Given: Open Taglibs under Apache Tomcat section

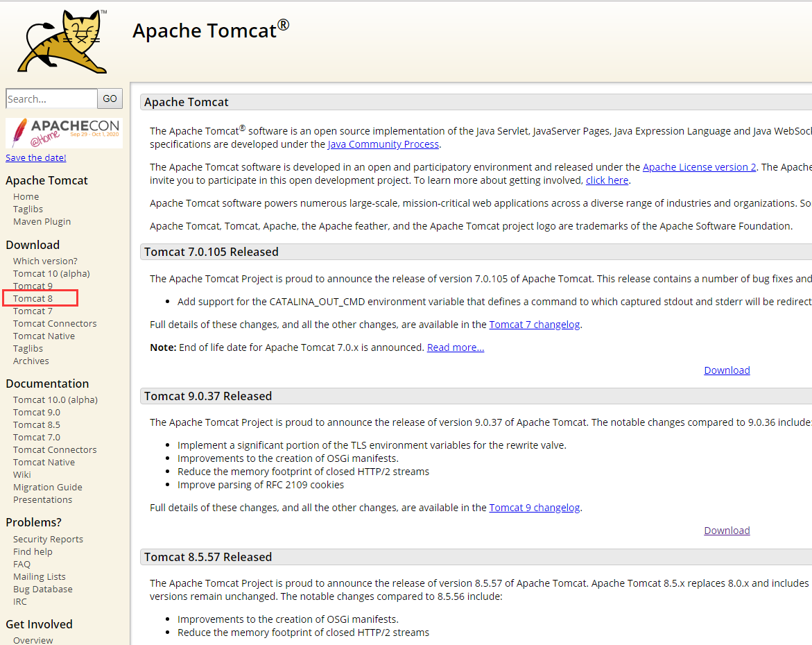Looking at the screenshot, I should [28, 209].
